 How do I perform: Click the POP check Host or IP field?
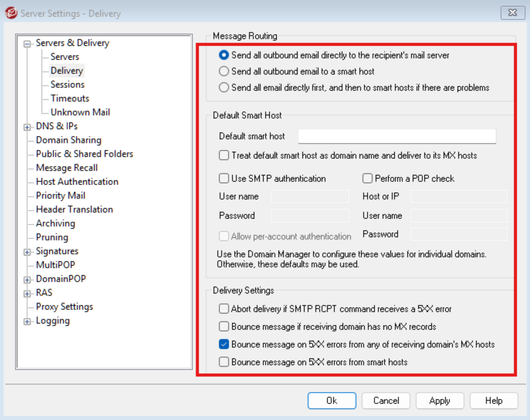pos(458,196)
